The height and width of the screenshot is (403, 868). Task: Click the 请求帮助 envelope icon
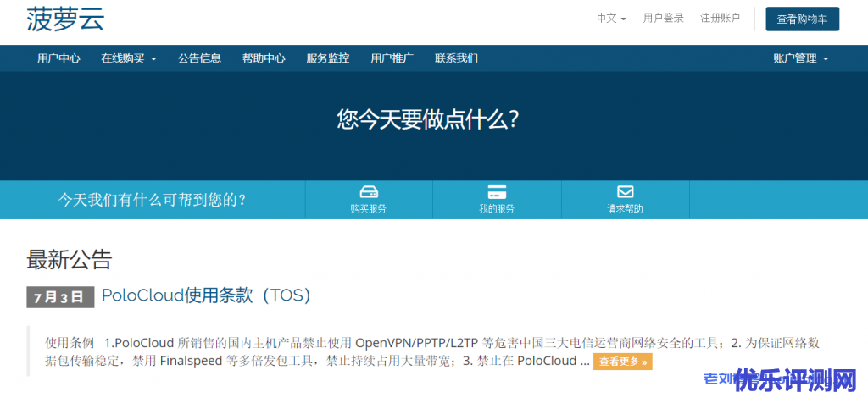[625, 192]
